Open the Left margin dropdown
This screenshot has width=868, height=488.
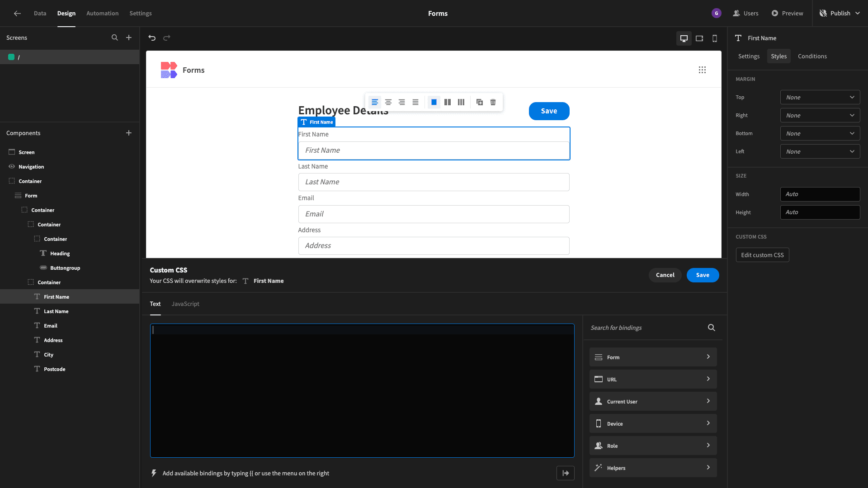820,151
